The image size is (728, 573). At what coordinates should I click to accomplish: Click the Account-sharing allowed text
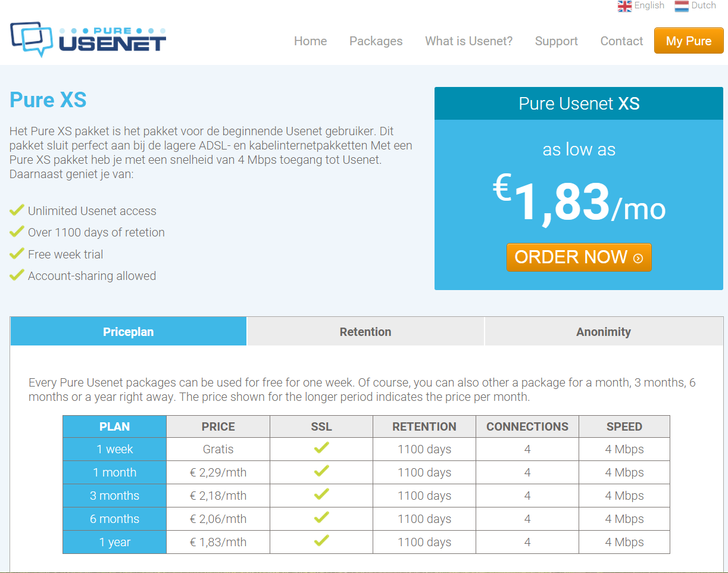click(92, 276)
